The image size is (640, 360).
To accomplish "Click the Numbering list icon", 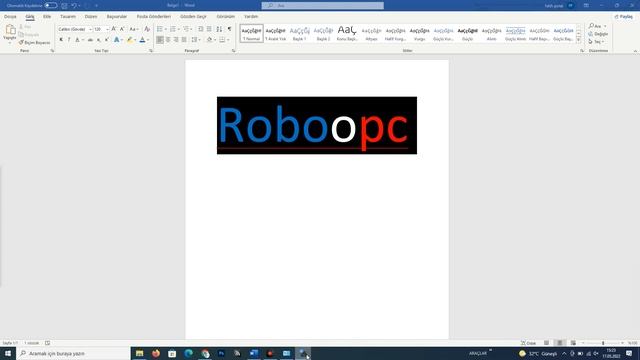I will (173, 29).
